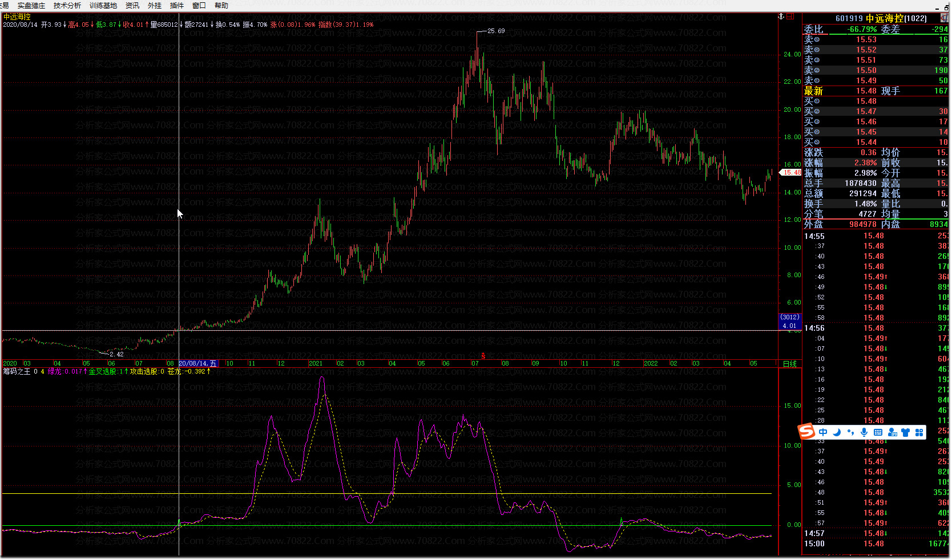Click the current price tag 15.48 on axis
Screen dimensions: 952x560
click(x=792, y=172)
